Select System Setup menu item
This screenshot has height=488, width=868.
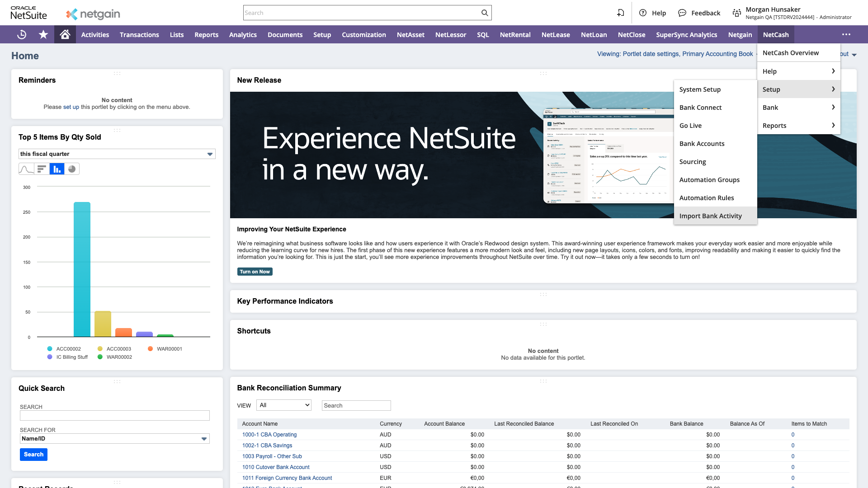click(715, 89)
